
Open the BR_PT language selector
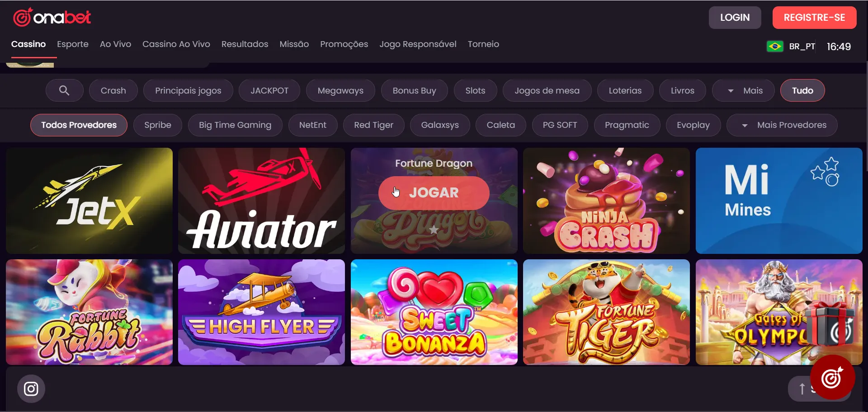(802, 47)
